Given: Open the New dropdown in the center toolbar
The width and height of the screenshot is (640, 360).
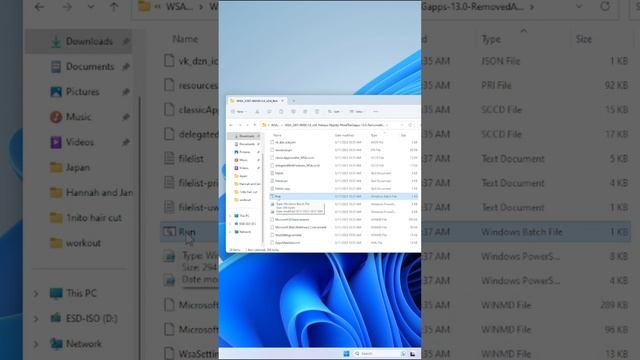Looking at the screenshot, I should tap(238, 111).
